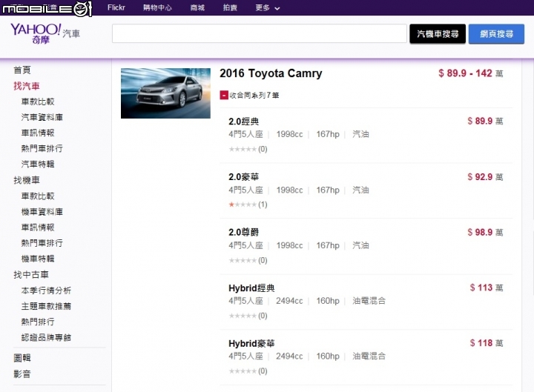Click the $ 89.9 - 142 萬 price range
Viewport: 534px width, 392px height.
pyautogui.click(x=471, y=73)
